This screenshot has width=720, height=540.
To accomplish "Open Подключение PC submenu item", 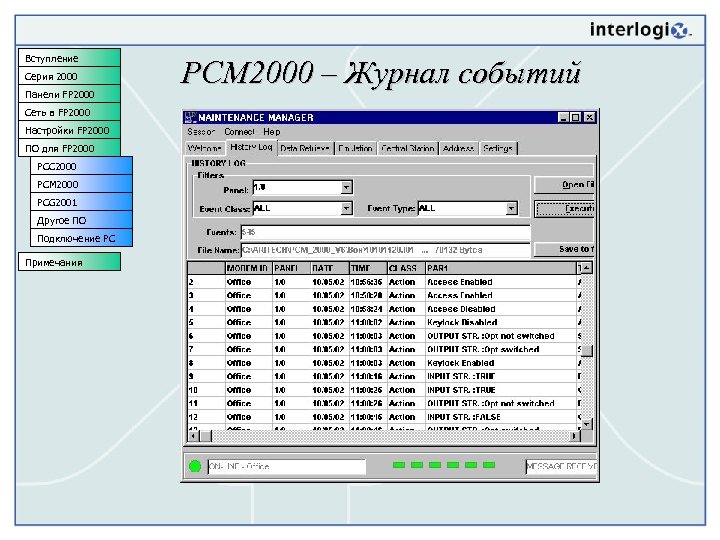I will (81, 238).
